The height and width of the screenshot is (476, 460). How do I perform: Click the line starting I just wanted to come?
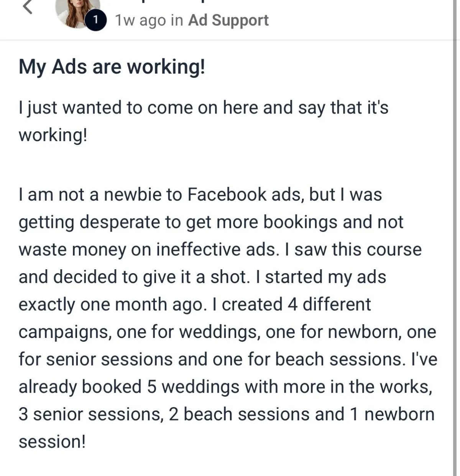(204, 107)
